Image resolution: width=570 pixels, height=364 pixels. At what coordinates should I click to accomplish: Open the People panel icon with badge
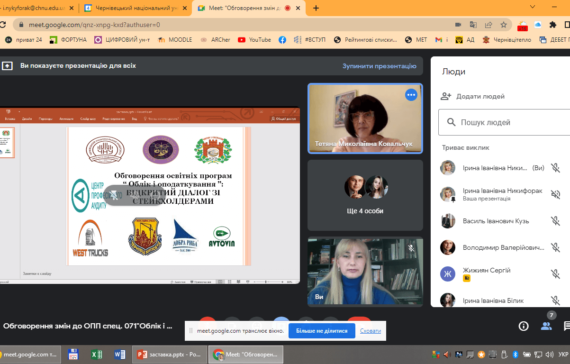click(546, 326)
